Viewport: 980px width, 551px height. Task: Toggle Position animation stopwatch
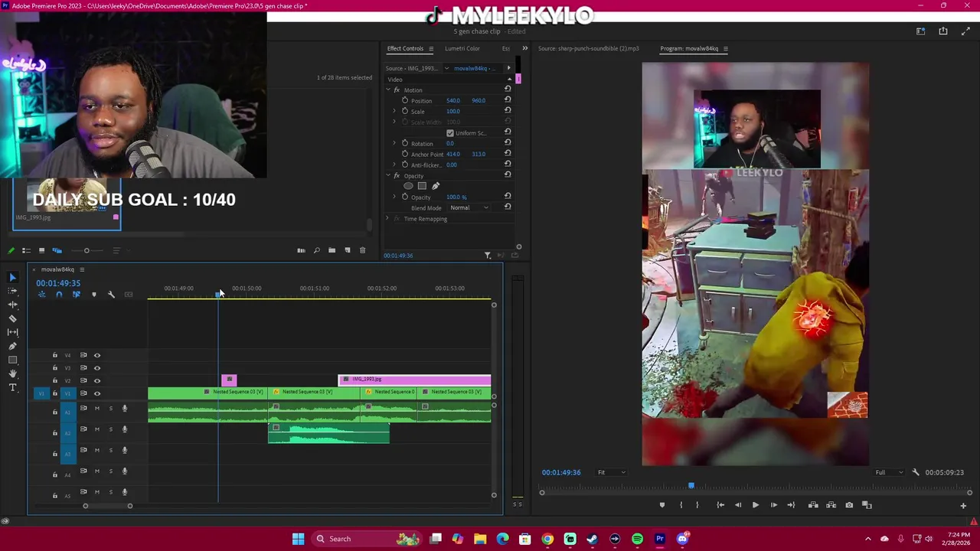[405, 100]
